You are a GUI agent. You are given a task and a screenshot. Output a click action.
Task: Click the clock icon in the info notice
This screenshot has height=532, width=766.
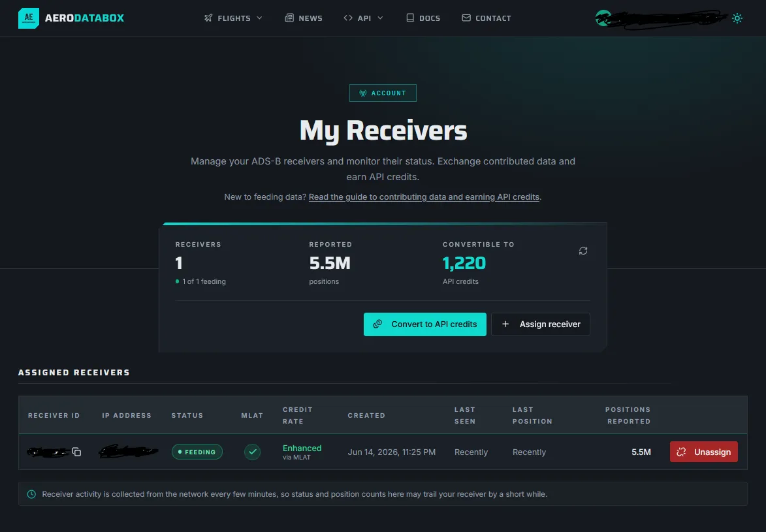coord(31,494)
